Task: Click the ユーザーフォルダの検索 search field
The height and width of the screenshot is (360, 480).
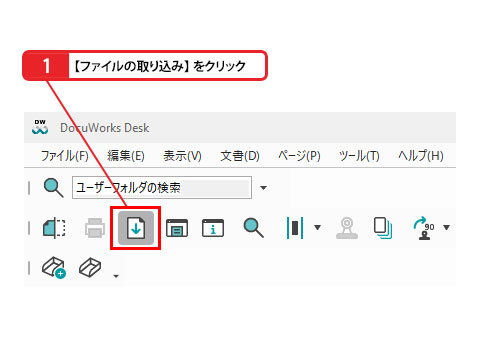Action: 162,188
